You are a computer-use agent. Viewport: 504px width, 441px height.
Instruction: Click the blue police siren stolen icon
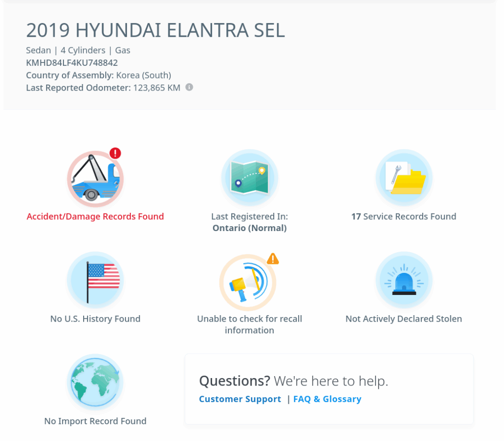tap(404, 280)
